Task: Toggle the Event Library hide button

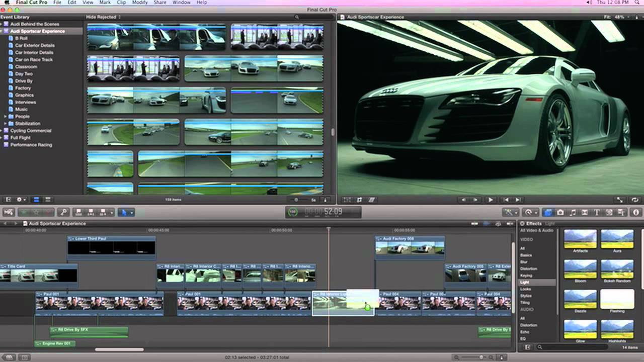Action: pos(8,200)
